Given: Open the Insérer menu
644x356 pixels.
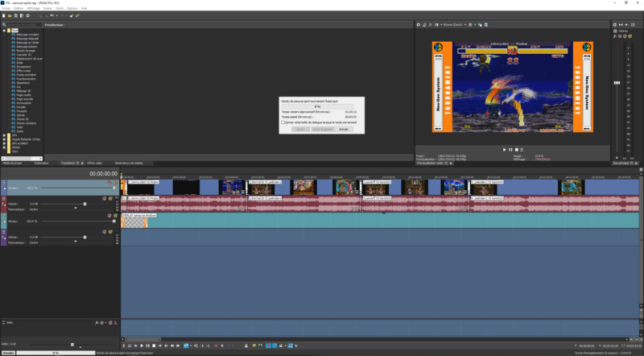Looking at the screenshot, I should coord(47,8).
